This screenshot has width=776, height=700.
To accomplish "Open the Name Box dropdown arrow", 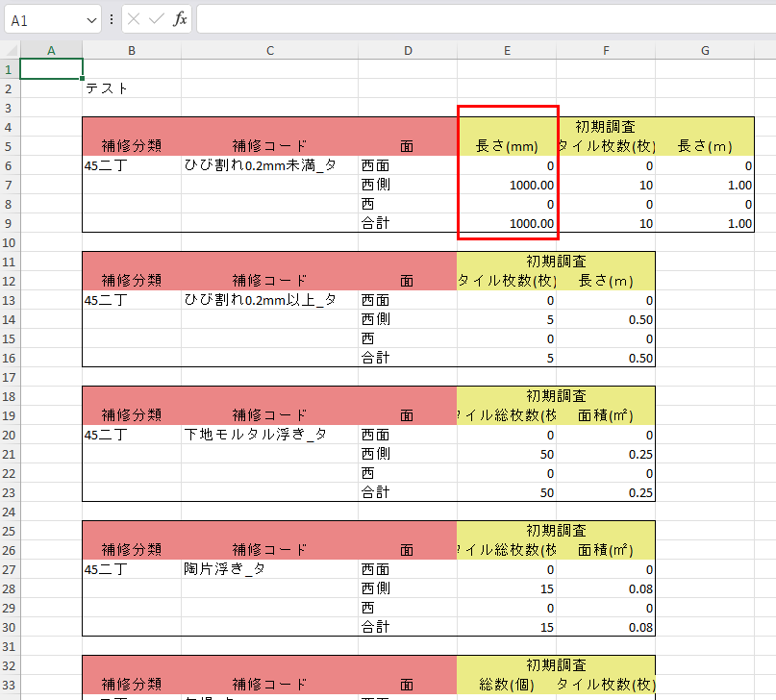I will [x=91, y=20].
